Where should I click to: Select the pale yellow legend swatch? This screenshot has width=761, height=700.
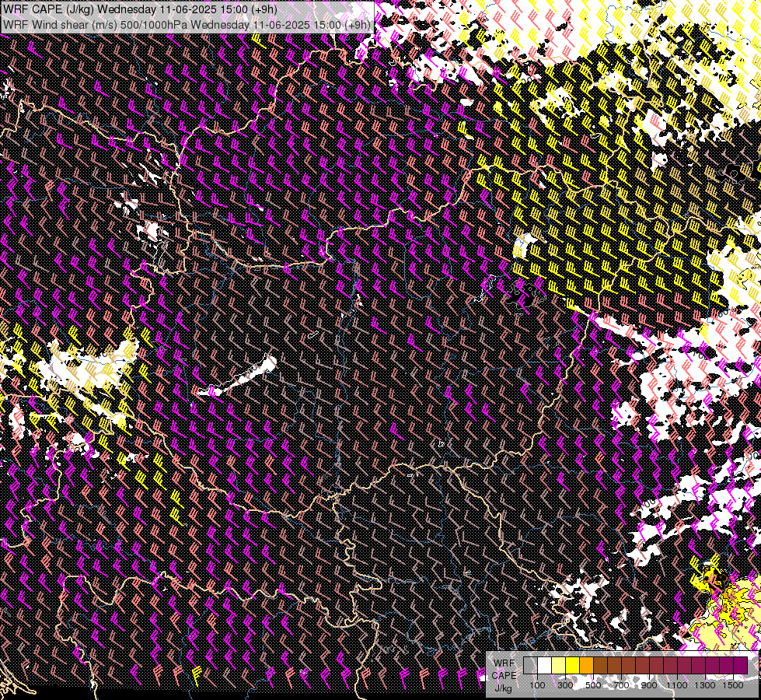[x=559, y=665]
